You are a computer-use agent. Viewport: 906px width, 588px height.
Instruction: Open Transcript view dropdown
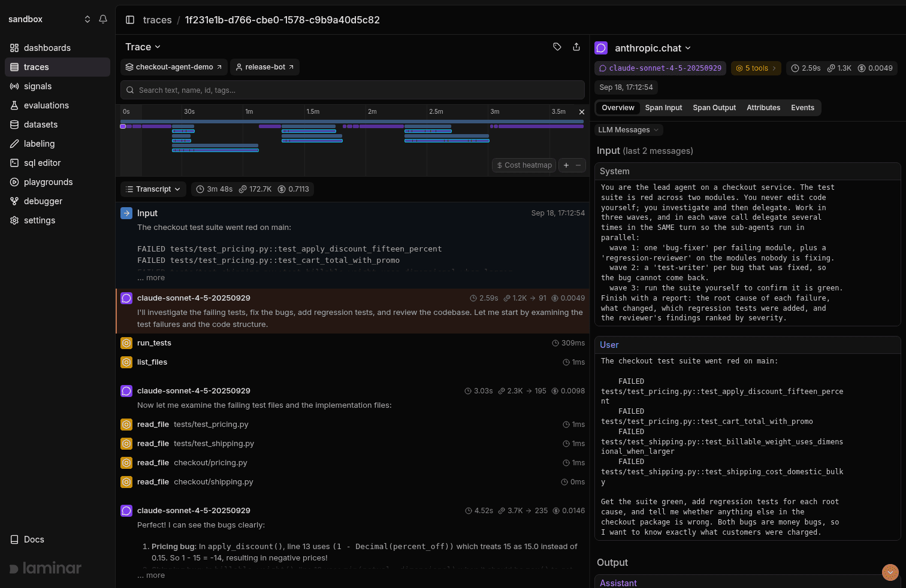pyautogui.click(x=153, y=189)
